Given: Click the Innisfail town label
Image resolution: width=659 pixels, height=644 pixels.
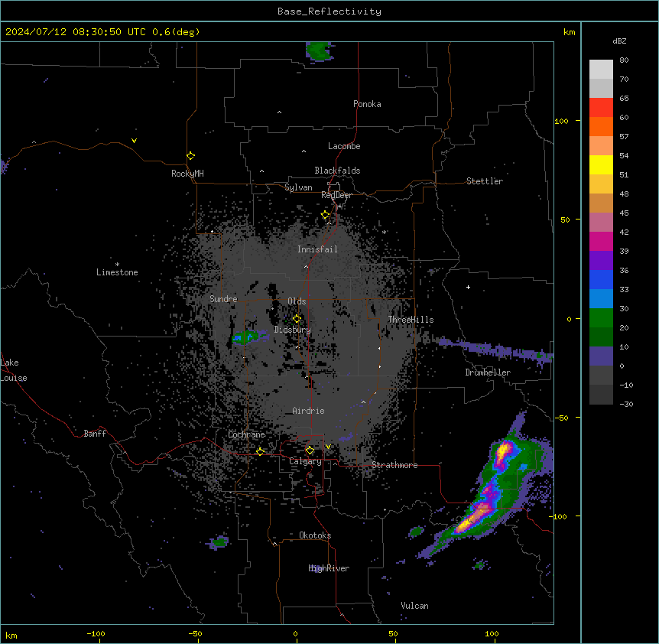Looking at the screenshot, I should click(x=317, y=249).
